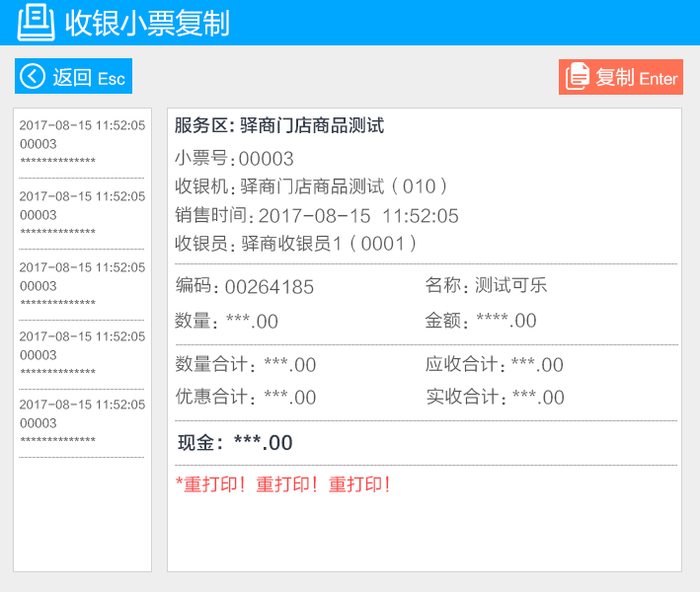Click the red 重打印 reprint notice
The height and width of the screenshot is (592, 700).
coord(283,485)
